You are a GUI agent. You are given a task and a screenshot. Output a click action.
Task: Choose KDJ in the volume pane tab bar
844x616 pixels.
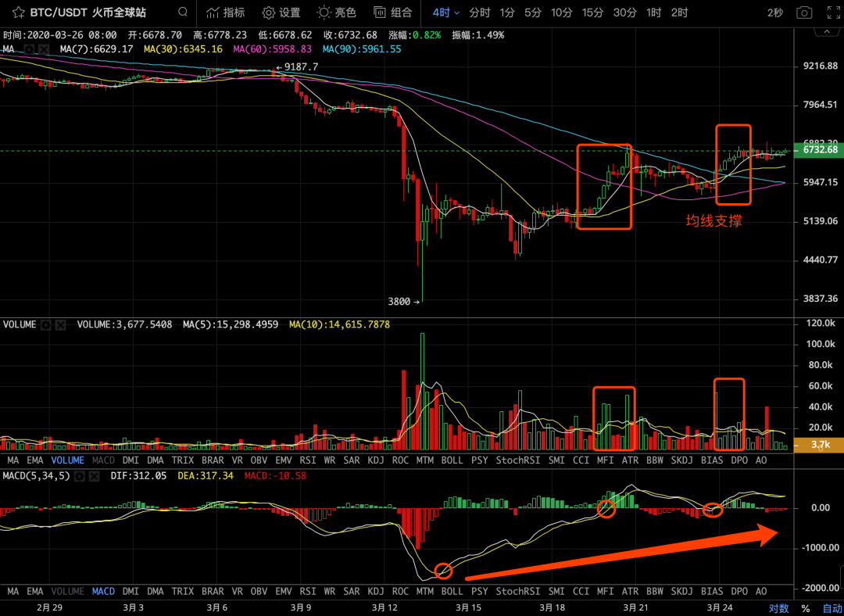point(376,460)
